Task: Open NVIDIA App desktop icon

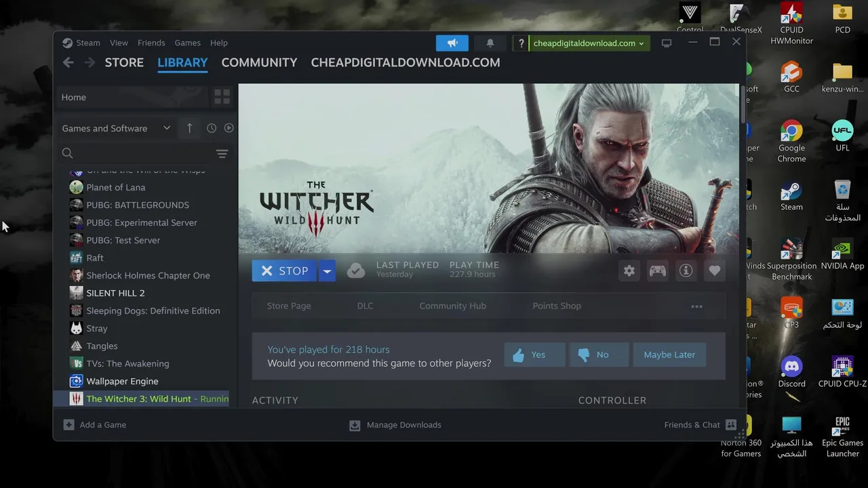Action: coord(842,254)
